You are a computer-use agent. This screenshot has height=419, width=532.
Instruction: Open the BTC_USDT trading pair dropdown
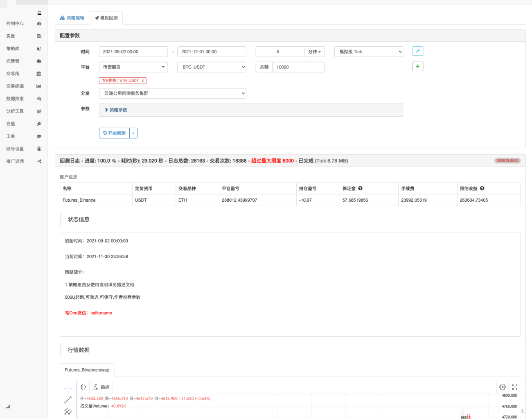coord(212,67)
